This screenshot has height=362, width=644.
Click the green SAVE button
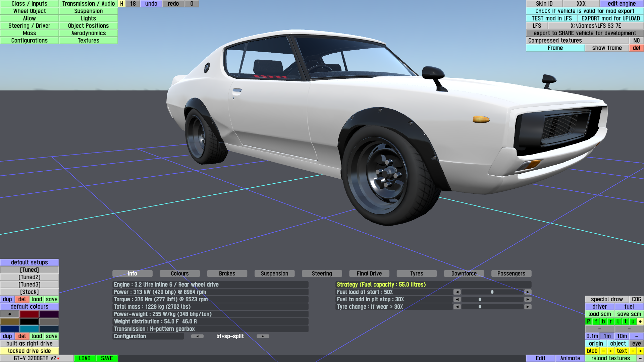coord(107,358)
